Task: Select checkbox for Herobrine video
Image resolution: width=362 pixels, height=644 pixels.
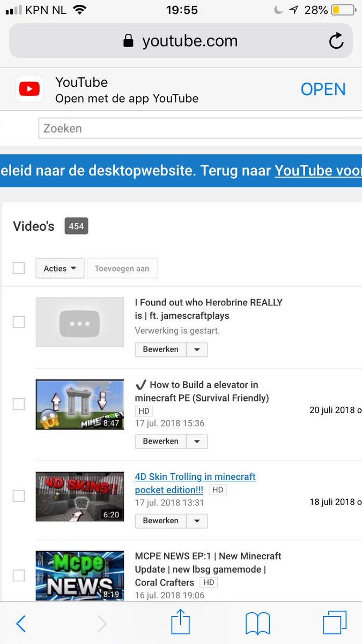Action: (19, 321)
